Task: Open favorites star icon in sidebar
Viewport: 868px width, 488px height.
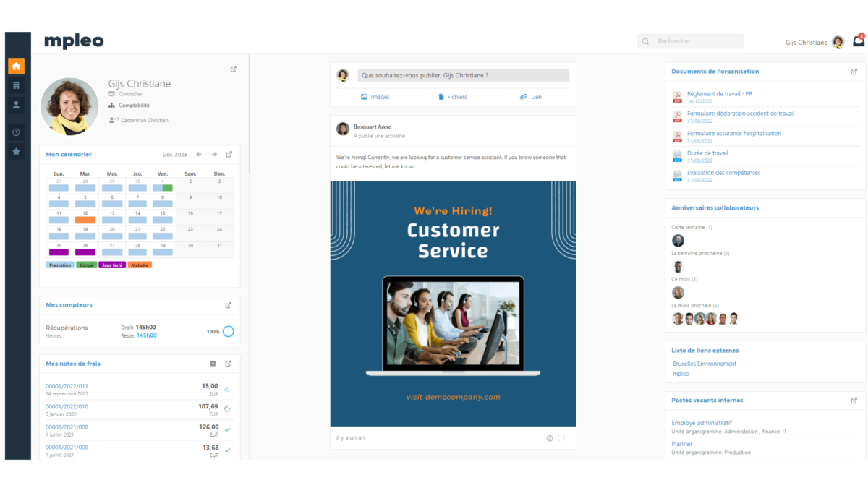Action: (16, 152)
